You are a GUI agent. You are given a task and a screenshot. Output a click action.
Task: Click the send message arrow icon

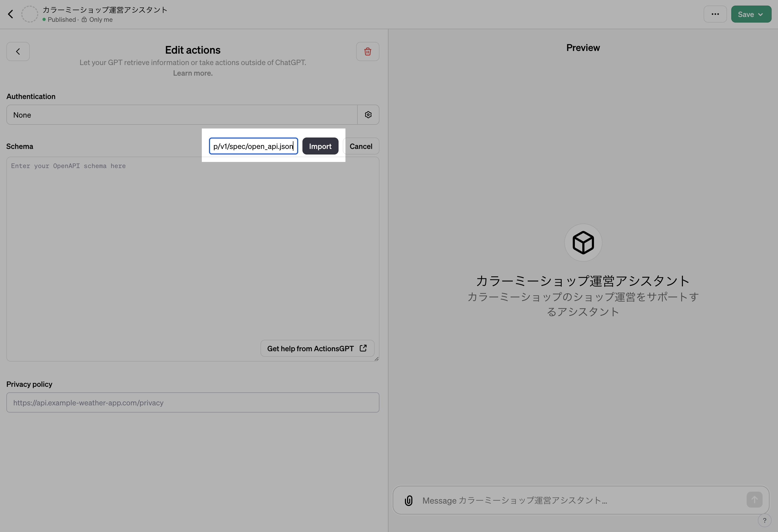tap(754, 500)
